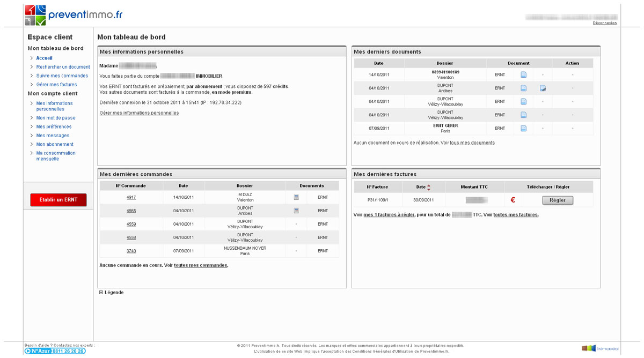Click the Mes derniers documents panel title
Screen dimensions: 644x358
pyautogui.click(x=387, y=52)
